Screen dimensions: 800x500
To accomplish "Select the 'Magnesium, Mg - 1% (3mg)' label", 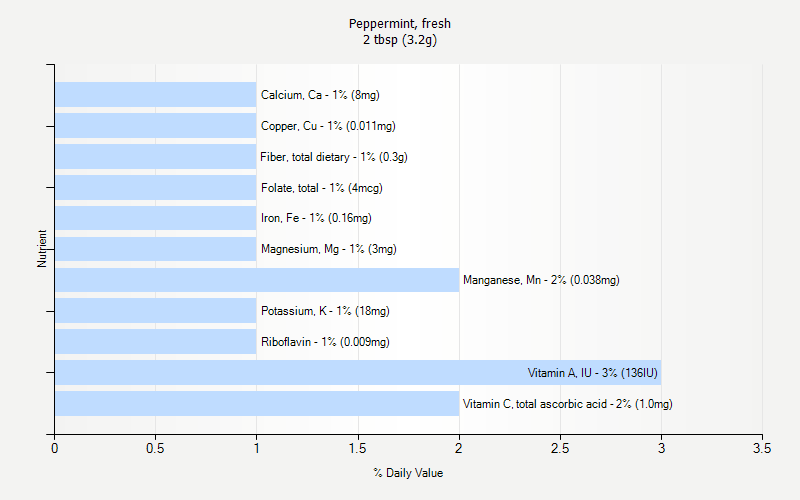I will (329, 249).
